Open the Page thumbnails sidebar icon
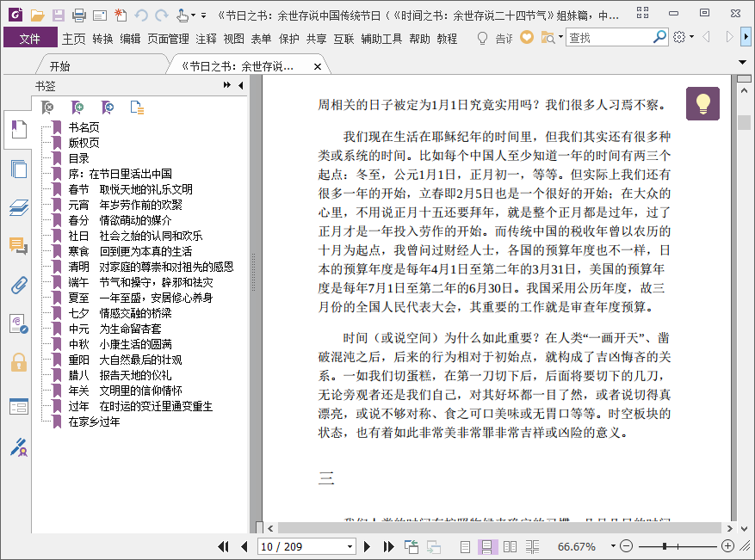Viewport: 755px width, 560px height. pos(18,169)
